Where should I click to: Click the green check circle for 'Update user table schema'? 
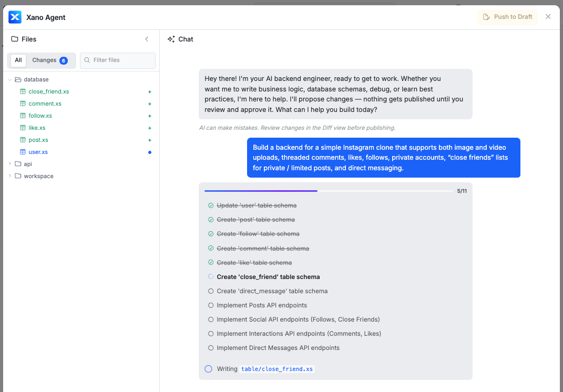pos(211,205)
